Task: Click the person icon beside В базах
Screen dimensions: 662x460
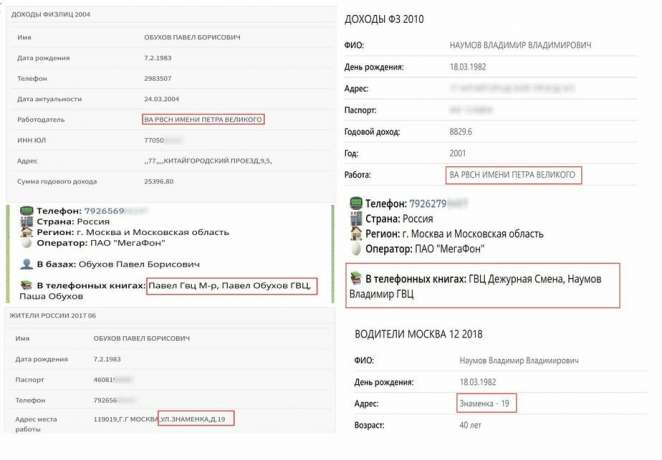Action: click(x=28, y=264)
